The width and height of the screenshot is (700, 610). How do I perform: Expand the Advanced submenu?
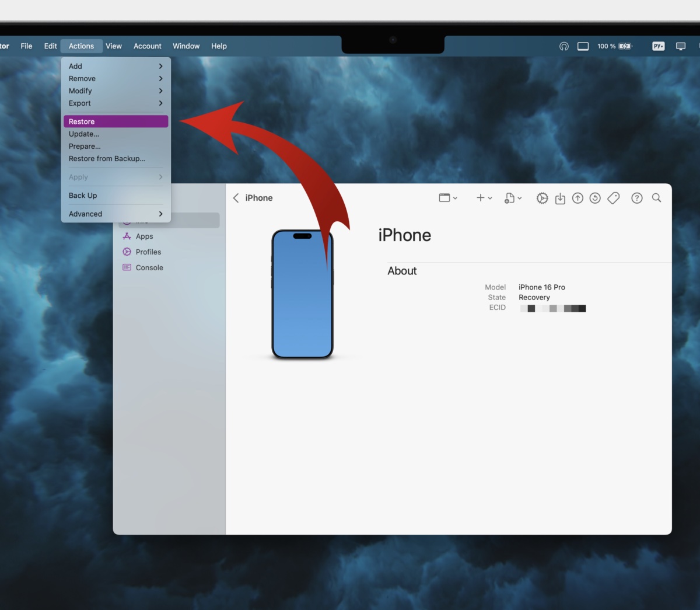coord(116,214)
